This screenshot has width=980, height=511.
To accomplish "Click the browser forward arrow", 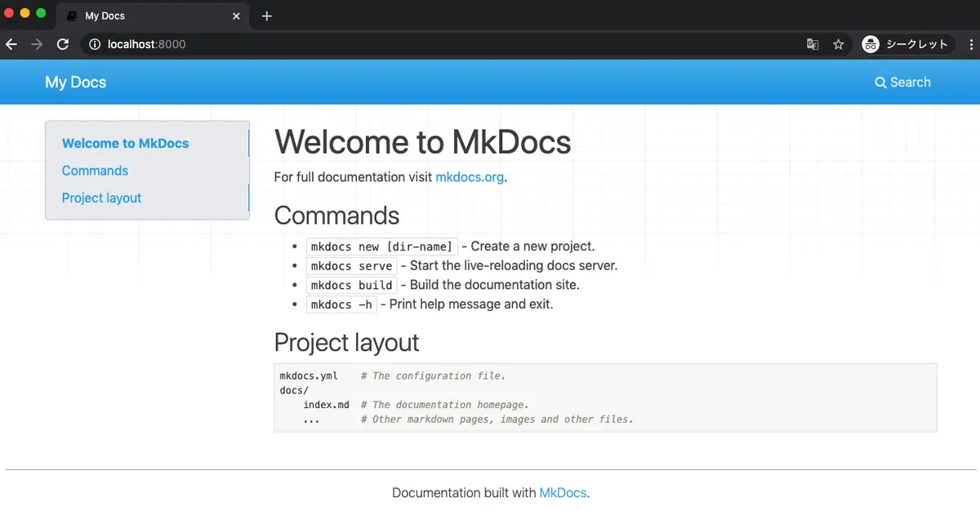I will pos(37,44).
